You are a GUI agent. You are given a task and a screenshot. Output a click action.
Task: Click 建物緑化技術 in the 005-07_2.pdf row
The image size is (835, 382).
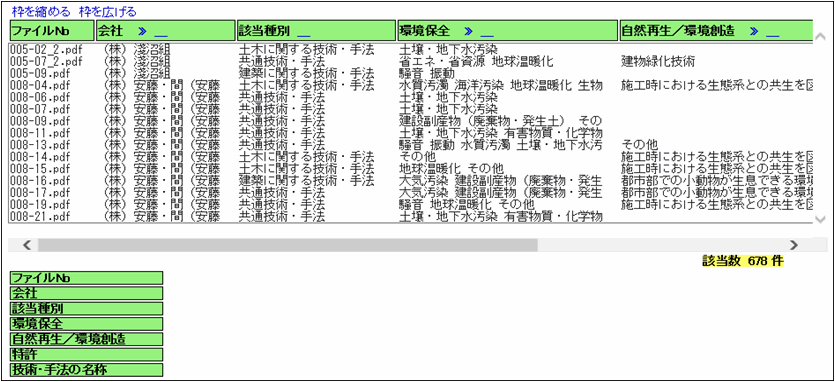[658, 61]
